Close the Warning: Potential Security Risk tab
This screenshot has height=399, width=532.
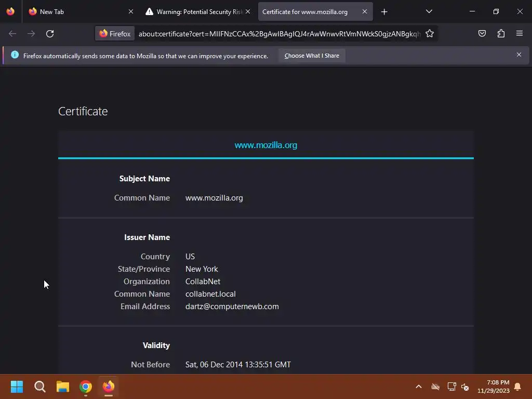pyautogui.click(x=248, y=11)
